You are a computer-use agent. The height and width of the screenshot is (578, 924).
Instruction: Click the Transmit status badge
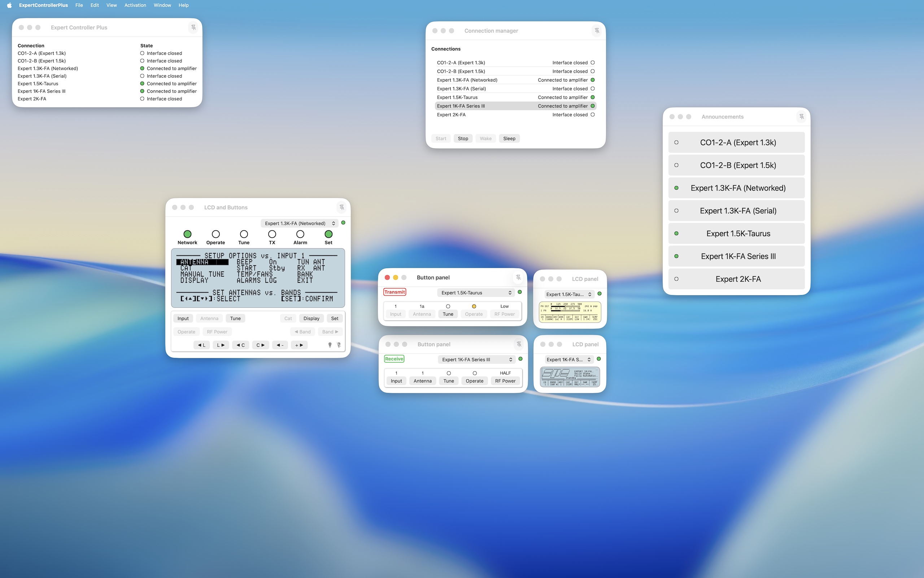pyautogui.click(x=395, y=292)
